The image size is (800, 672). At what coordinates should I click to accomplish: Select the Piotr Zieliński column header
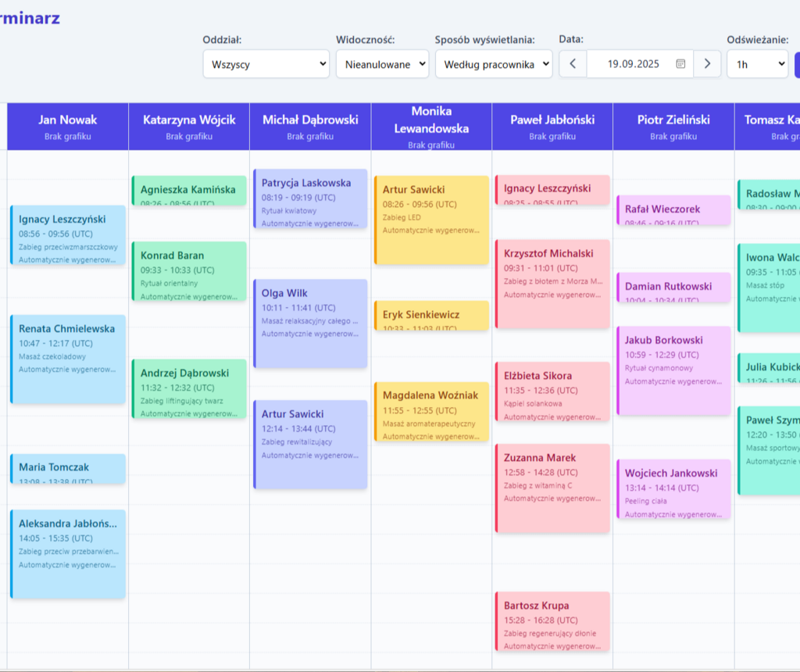pyautogui.click(x=673, y=127)
